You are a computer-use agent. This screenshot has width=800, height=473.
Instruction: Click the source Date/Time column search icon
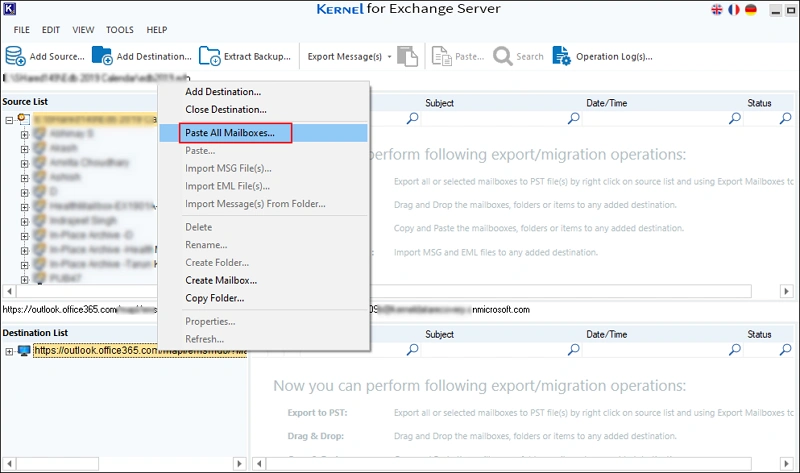[735, 118]
